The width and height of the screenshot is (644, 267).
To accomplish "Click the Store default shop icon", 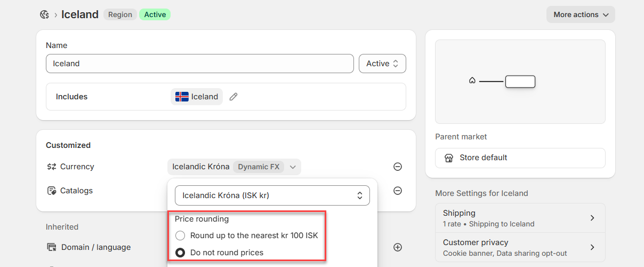I will pos(449,158).
